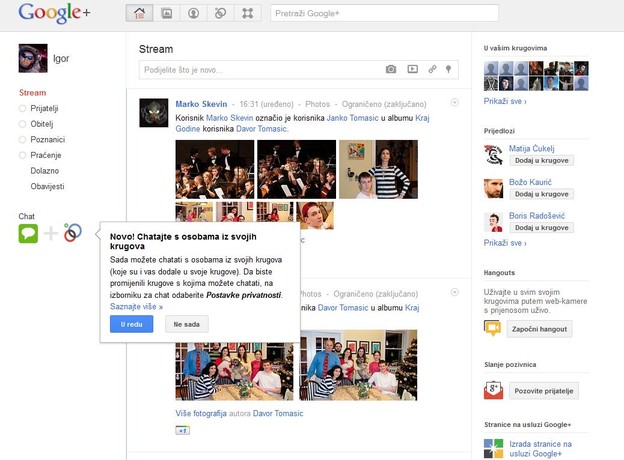This screenshot has height=460, width=624.
Task: Open Dolazno in the left sidebar
Action: (x=45, y=171)
